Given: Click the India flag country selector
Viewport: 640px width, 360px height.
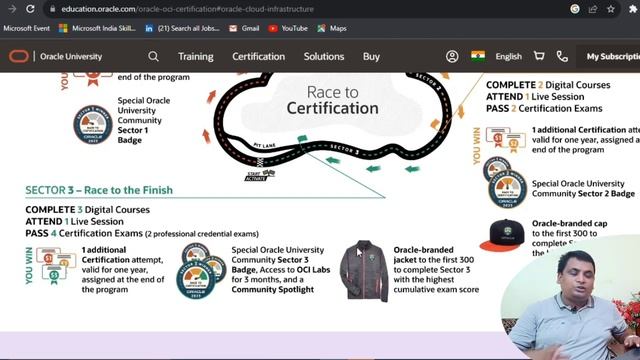Looking at the screenshot, I should click(x=478, y=56).
